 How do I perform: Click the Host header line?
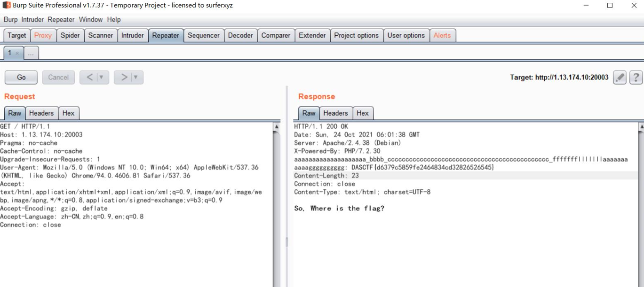click(x=41, y=135)
